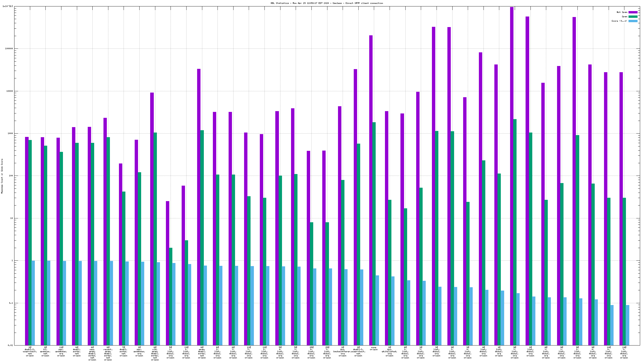Click the 10000 y-axis tick label

pos(9,91)
